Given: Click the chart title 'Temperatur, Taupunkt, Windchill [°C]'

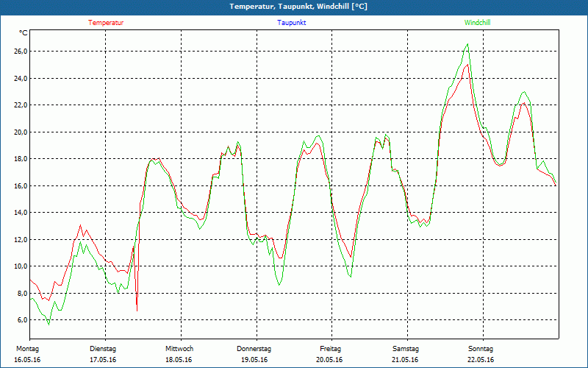Looking at the screenshot, I should click(298, 7).
